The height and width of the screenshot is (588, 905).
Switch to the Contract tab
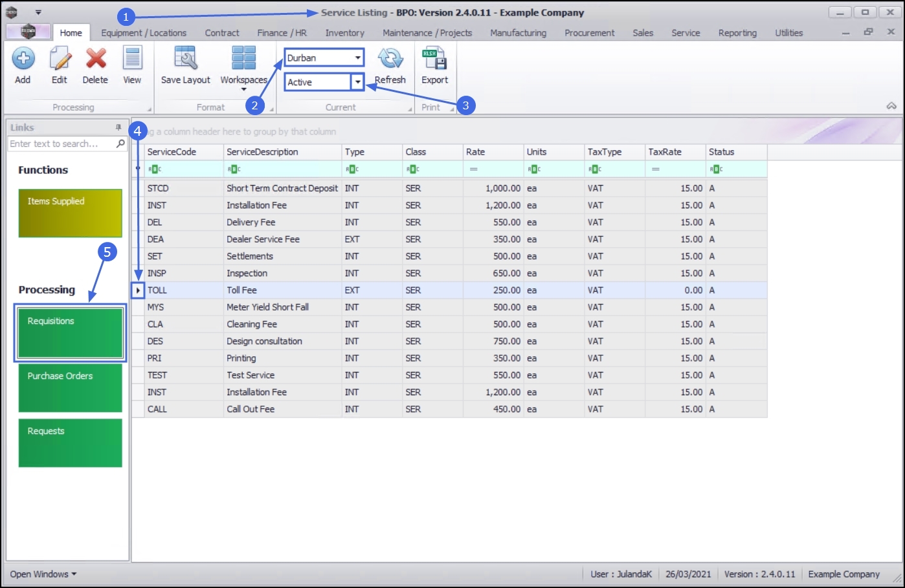222,33
